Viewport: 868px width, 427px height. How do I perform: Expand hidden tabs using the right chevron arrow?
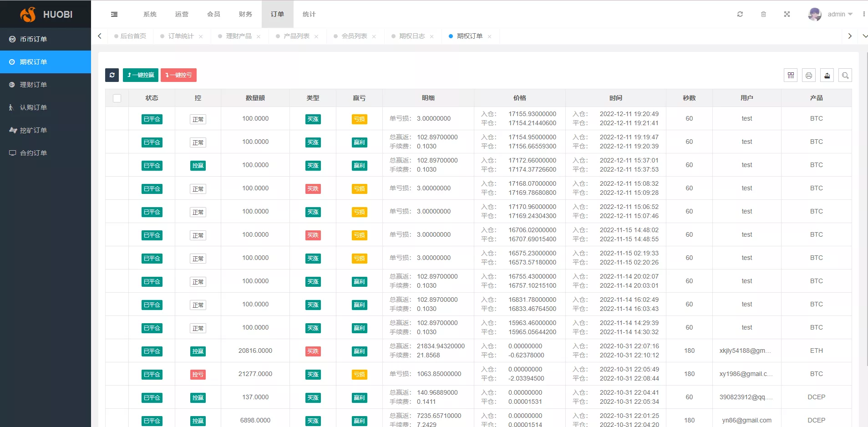tap(850, 36)
